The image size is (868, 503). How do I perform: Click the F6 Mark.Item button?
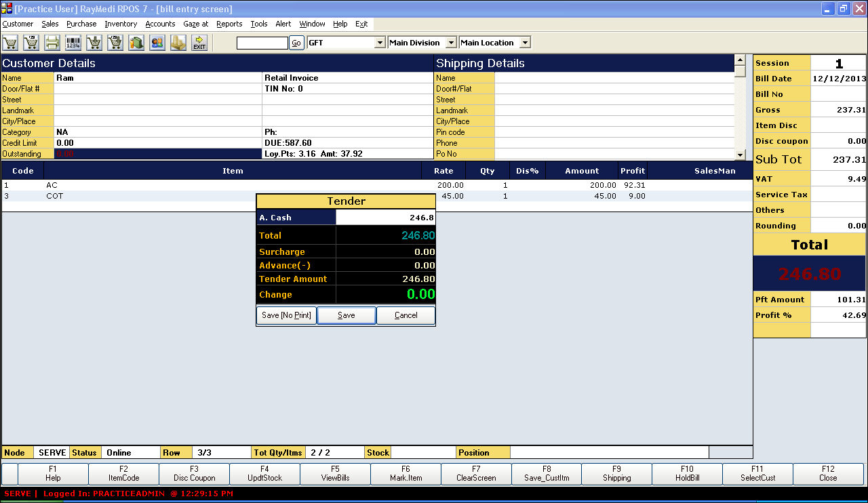tap(406, 473)
